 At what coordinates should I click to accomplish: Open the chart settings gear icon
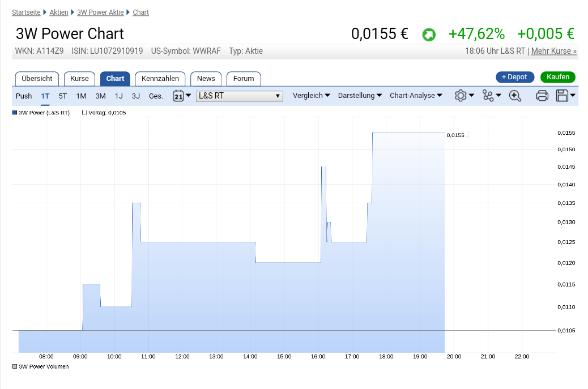461,96
